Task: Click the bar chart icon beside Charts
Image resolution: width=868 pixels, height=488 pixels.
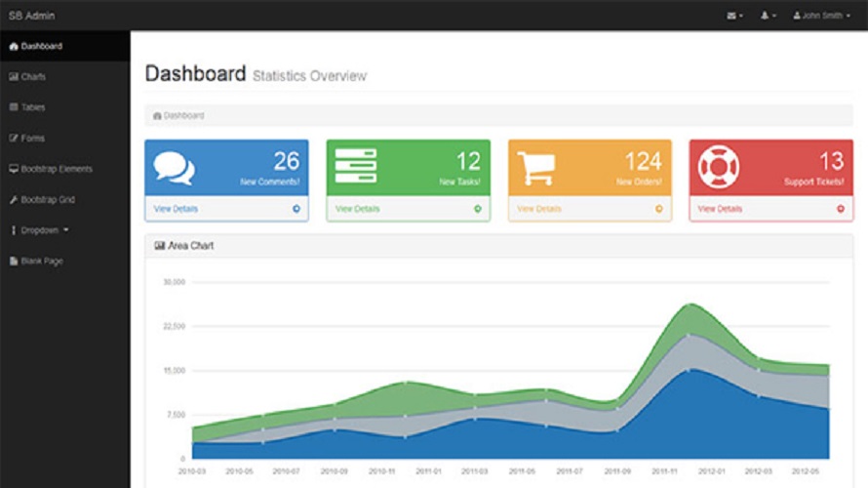Action: [14, 76]
